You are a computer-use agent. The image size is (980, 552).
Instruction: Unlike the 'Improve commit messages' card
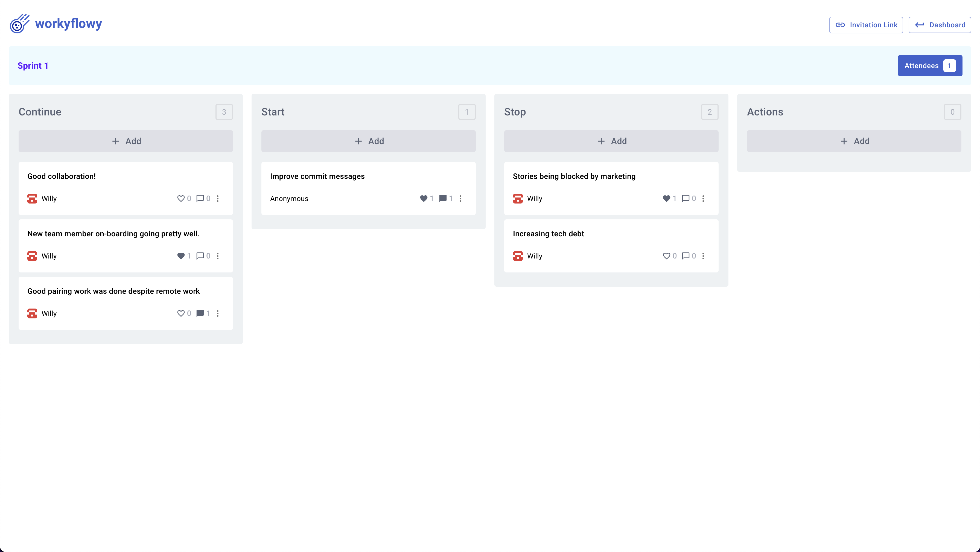tap(424, 198)
